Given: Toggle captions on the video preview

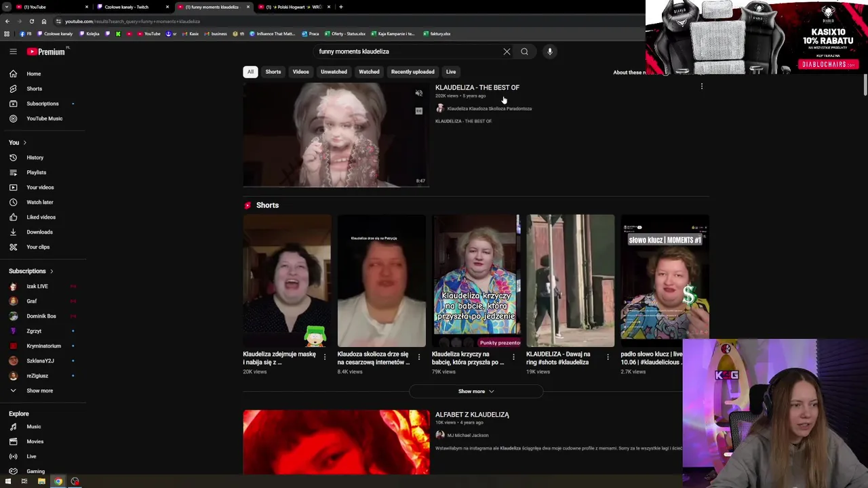Looking at the screenshot, I should pyautogui.click(x=419, y=110).
